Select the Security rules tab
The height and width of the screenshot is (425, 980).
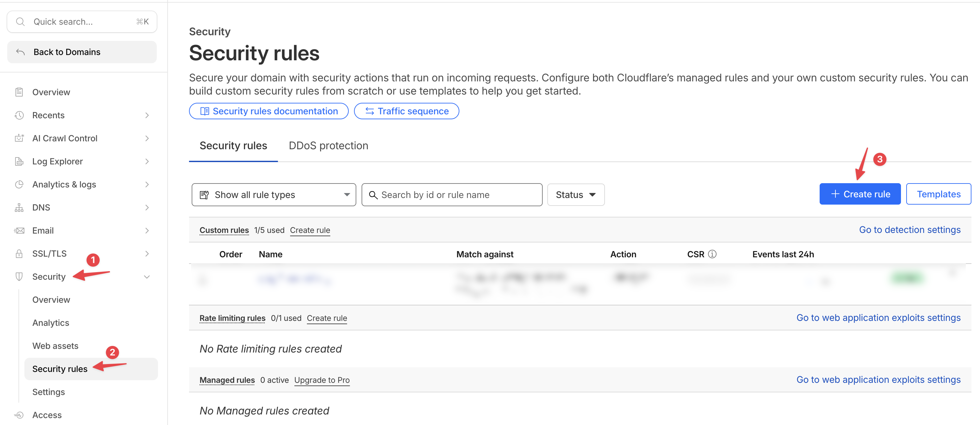click(233, 145)
